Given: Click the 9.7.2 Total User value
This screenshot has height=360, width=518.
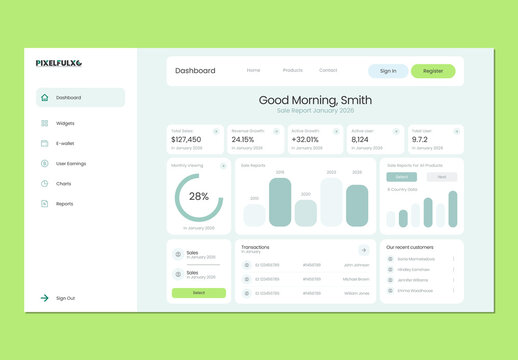Looking at the screenshot, I should pos(420,139).
